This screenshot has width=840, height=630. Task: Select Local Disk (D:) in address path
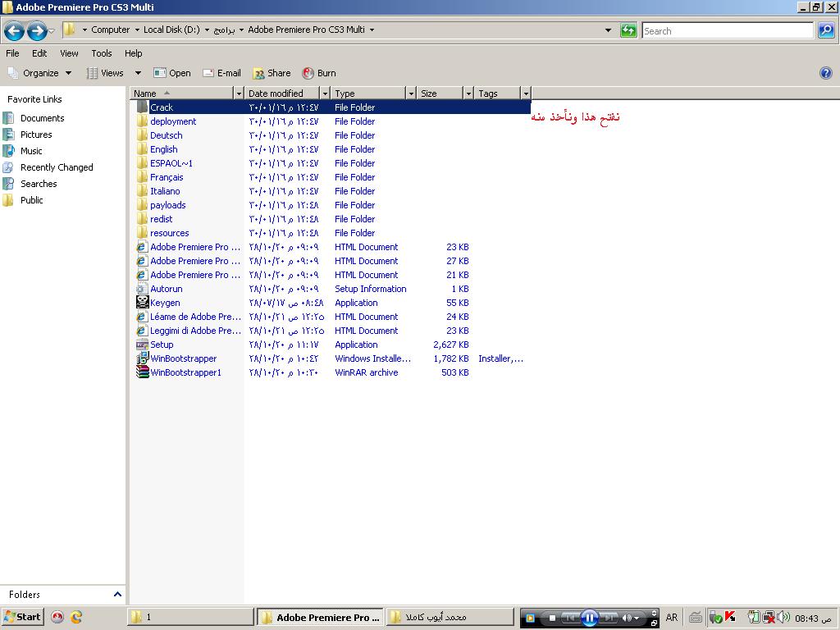click(171, 30)
